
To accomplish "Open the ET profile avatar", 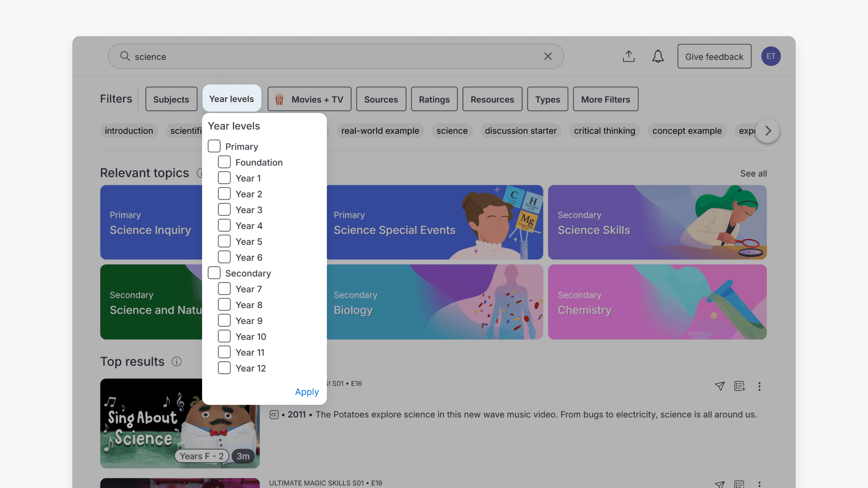I will [771, 56].
